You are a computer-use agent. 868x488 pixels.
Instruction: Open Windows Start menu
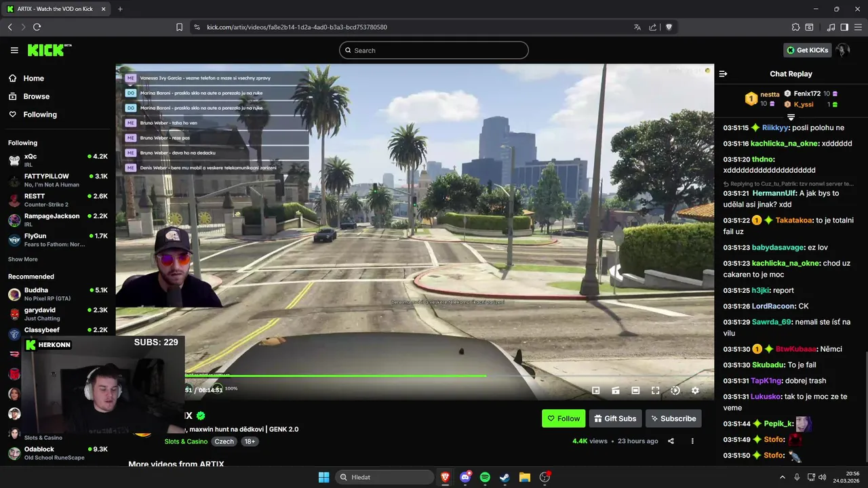pos(323,477)
